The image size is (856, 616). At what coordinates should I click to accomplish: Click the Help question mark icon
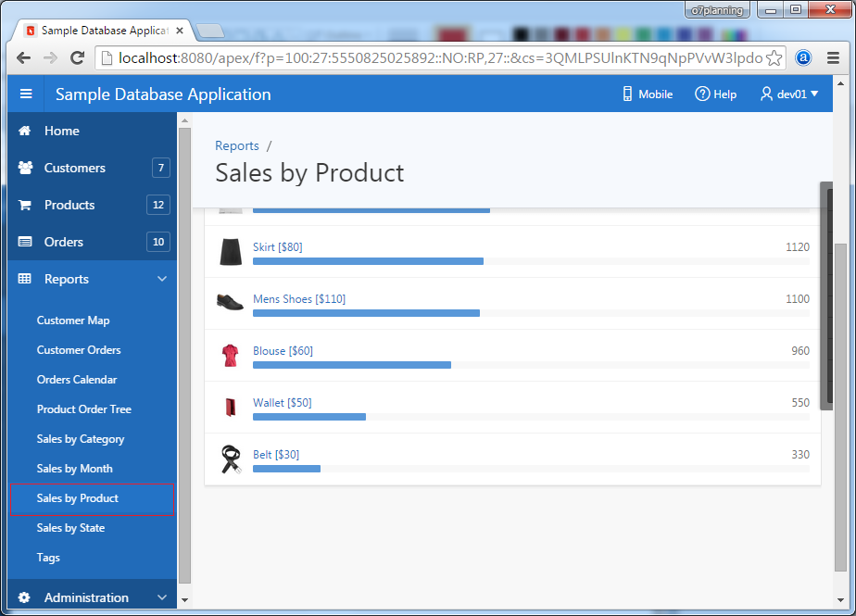click(702, 94)
